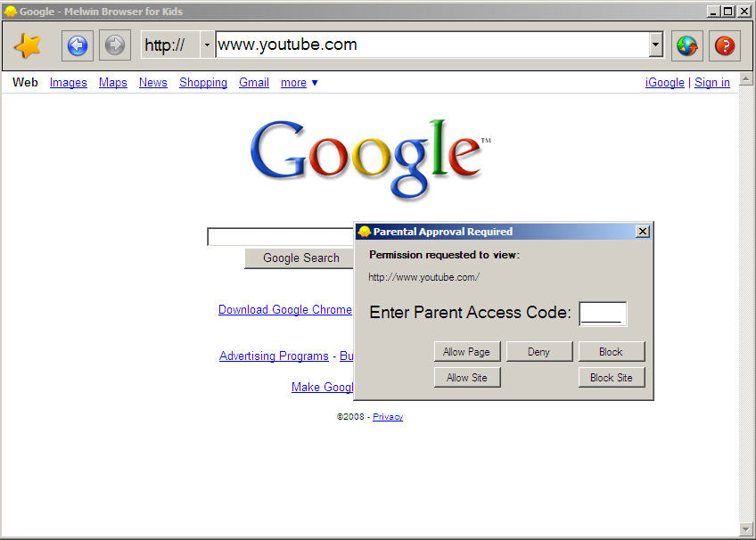Click the globe go/refresh icon
The width and height of the screenshot is (756, 540).
[686, 45]
